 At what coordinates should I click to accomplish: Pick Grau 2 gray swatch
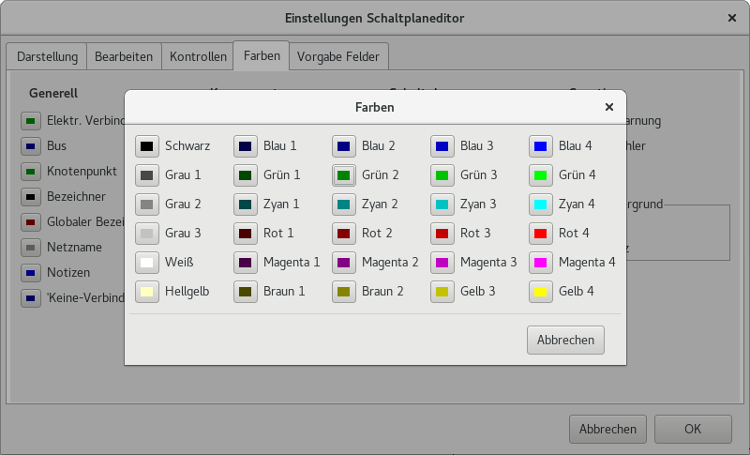coord(147,204)
